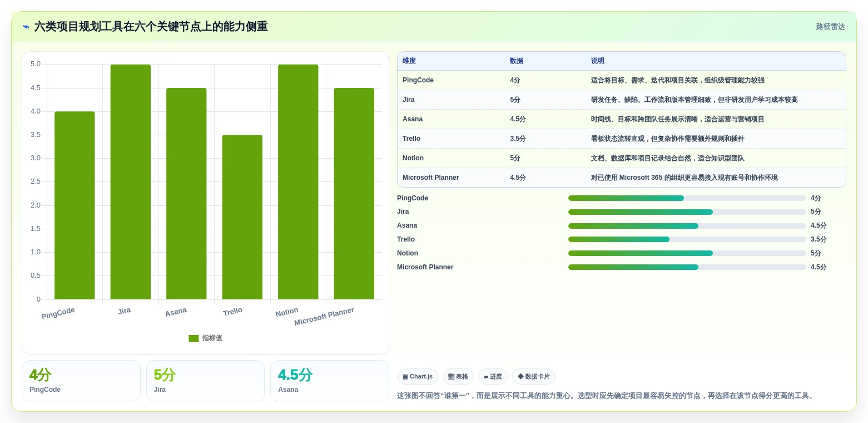Click the lightning icon beside the title
The width and height of the screenshot is (868, 423).
(26, 27)
